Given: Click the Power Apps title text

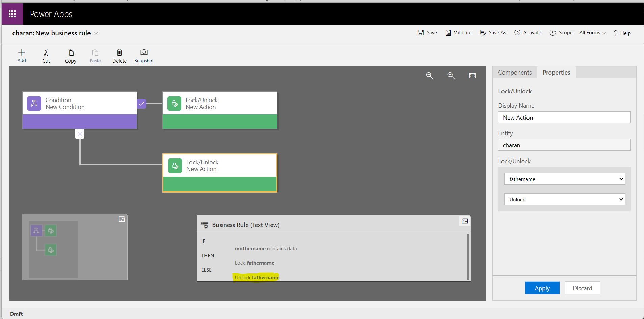Looking at the screenshot, I should 51,14.
